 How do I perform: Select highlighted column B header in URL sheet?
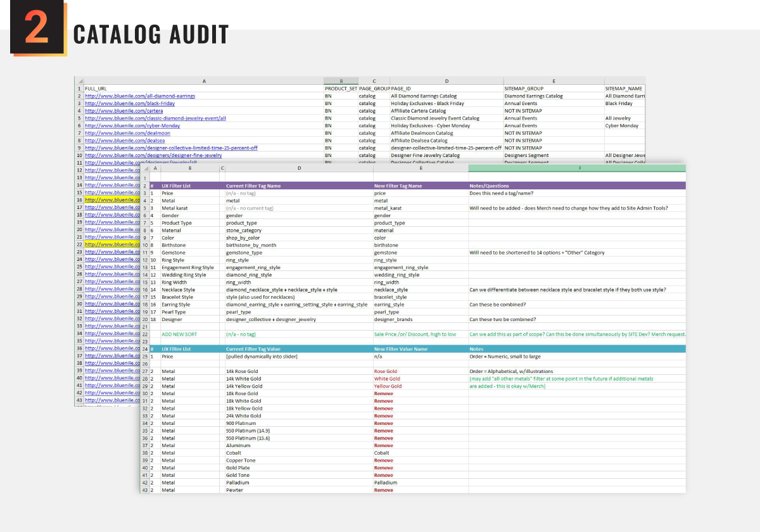(341, 81)
